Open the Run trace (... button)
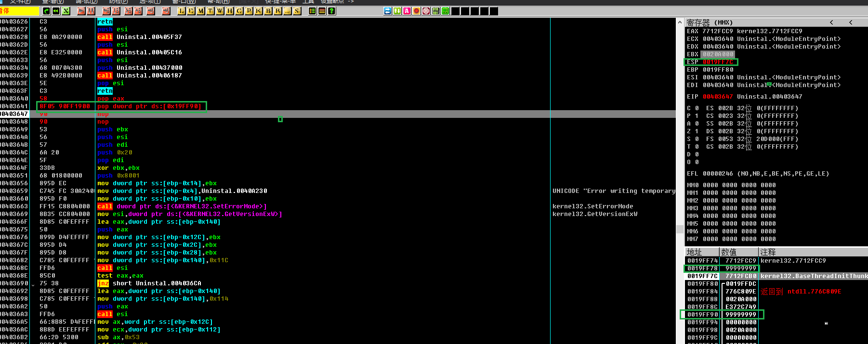This screenshot has width=868, height=344. coord(287,11)
